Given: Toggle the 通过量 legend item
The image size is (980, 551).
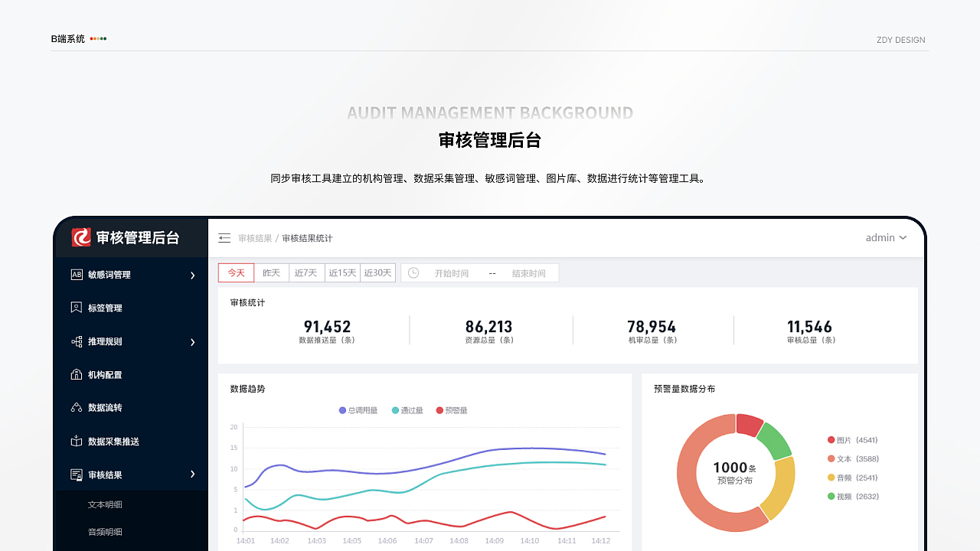Looking at the screenshot, I should coord(407,410).
